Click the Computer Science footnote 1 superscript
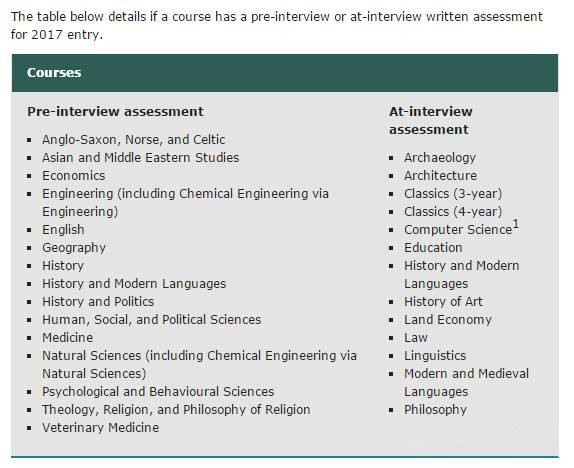574x468 pixels. 516,224
